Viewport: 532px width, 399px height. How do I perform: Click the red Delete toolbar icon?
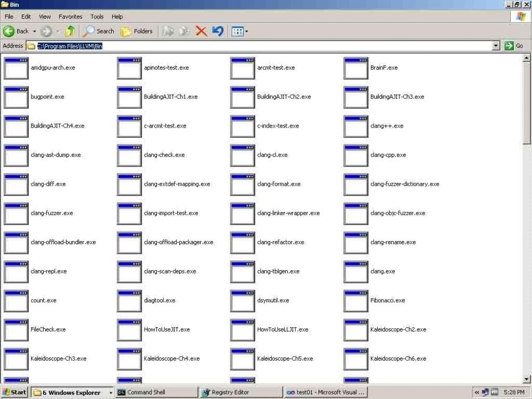tap(201, 31)
